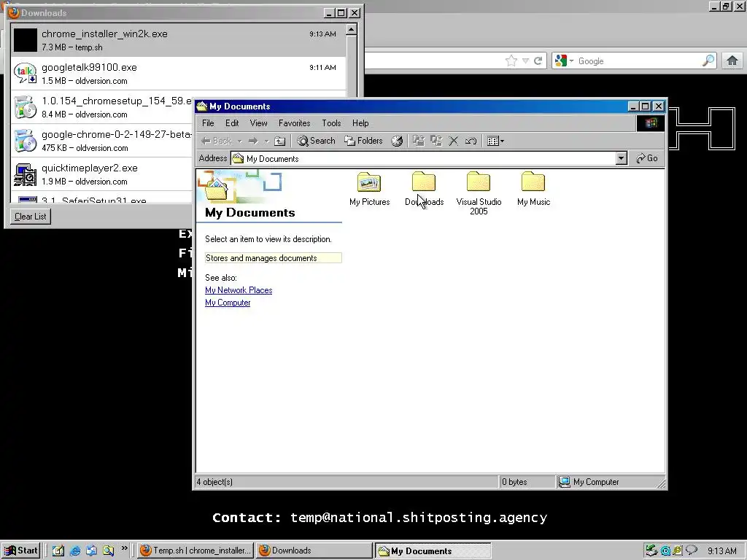Click the Copy To toolbar icon
Image resolution: width=747 pixels, height=560 pixels.
[x=436, y=141]
